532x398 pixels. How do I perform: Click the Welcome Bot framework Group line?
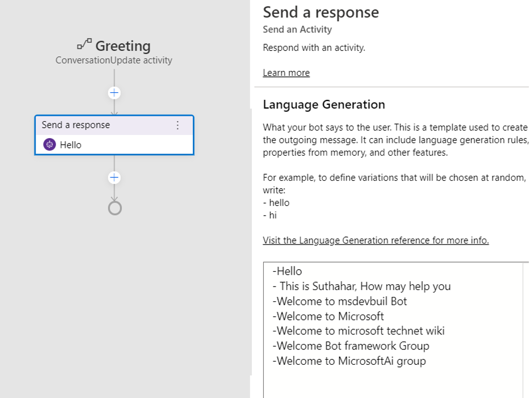tap(351, 346)
